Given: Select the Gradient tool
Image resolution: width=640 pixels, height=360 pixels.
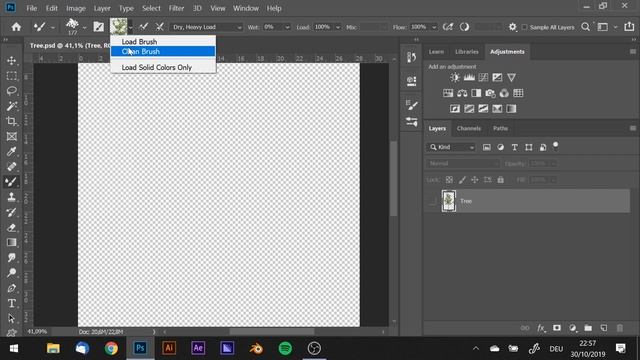Looking at the screenshot, I should [11, 242].
